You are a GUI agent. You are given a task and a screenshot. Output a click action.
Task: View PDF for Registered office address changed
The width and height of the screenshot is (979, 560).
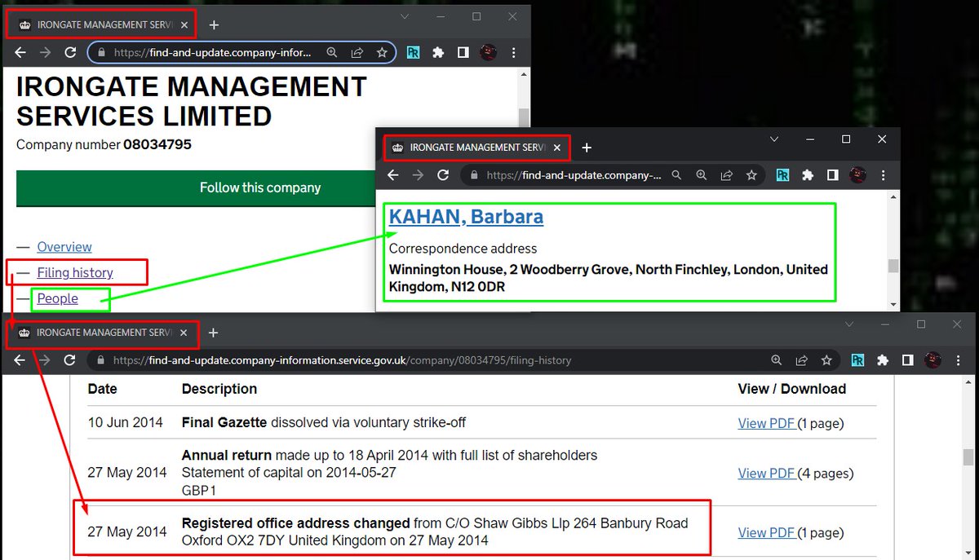(x=767, y=533)
